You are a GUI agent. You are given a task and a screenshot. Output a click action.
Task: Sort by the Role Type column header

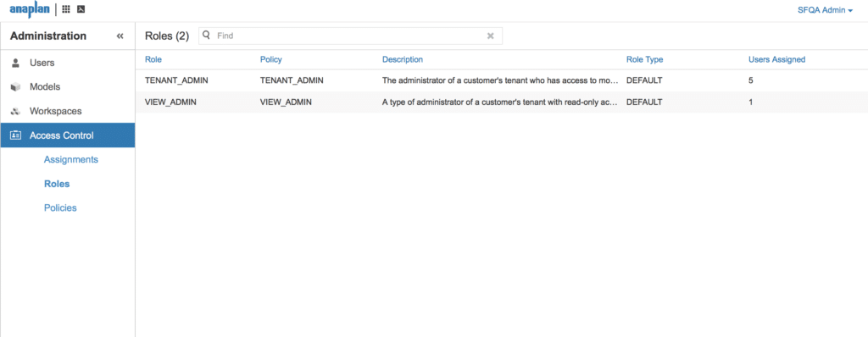[x=644, y=59]
